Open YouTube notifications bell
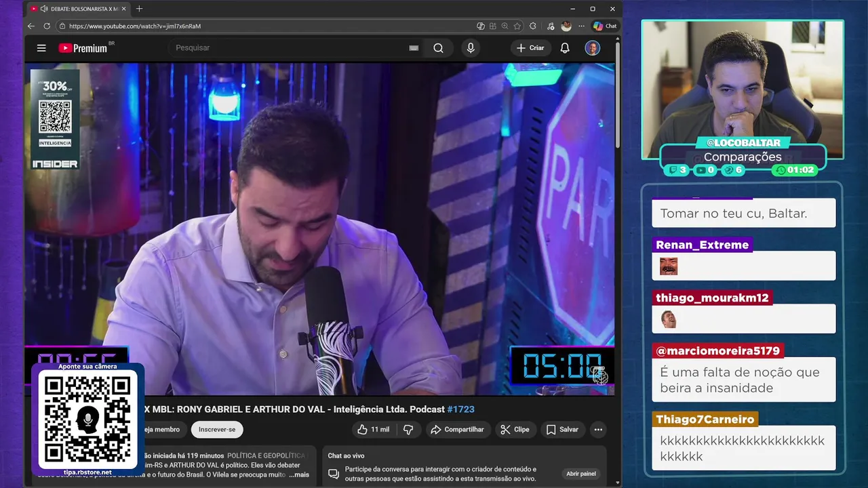Image resolution: width=868 pixels, height=488 pixels. 565,48
